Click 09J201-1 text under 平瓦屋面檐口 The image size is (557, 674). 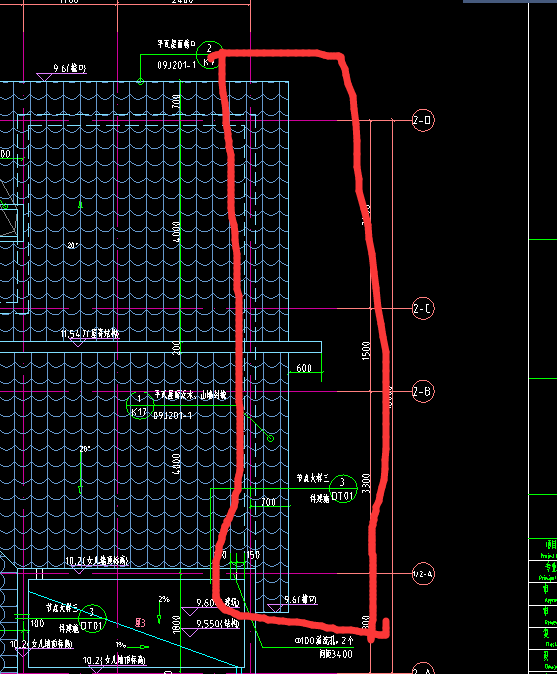pyautogui.click(x=176, y=65)
